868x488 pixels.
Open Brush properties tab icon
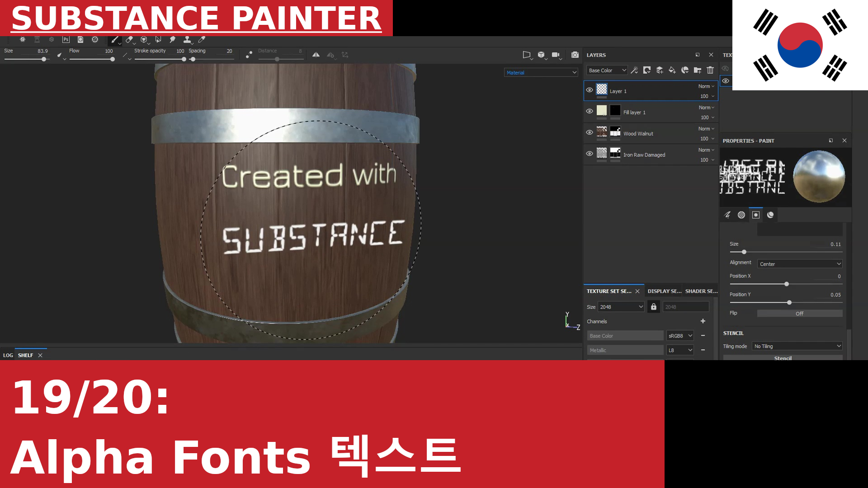(727, 215)
